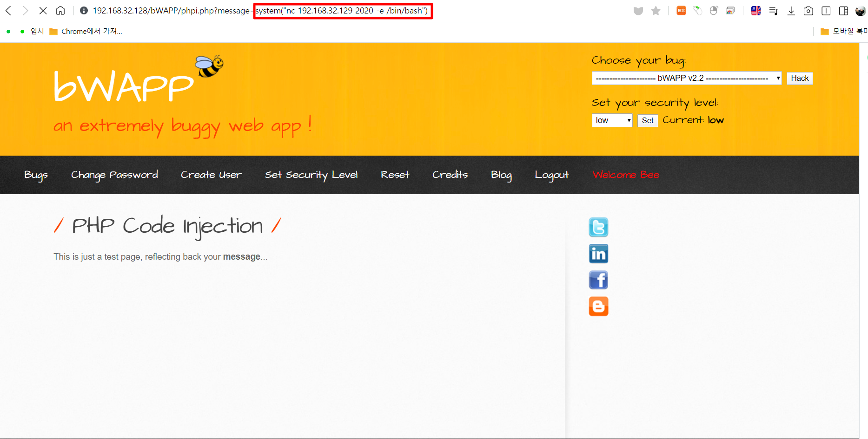This screenshot has width=868, height=439.
Task: Open the Bugs menu item
Action: tap(36, 175)
